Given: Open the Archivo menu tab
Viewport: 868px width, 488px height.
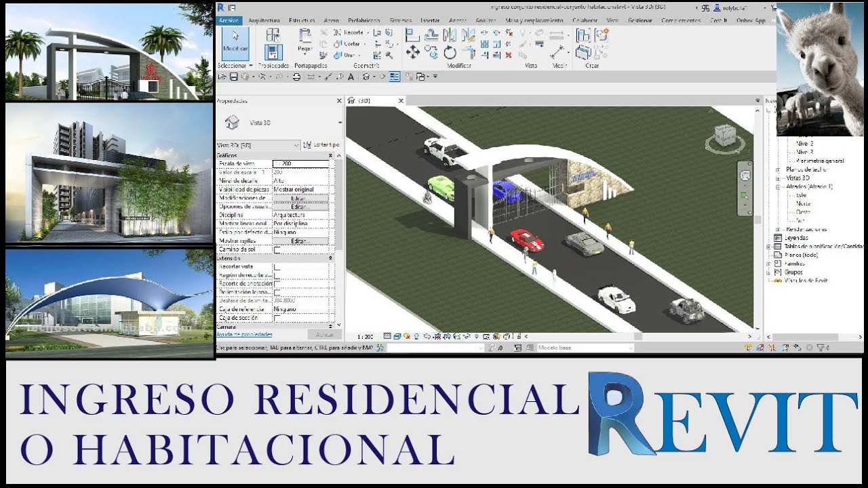Looking at the screenshot, I should click(x=229, y=20).
